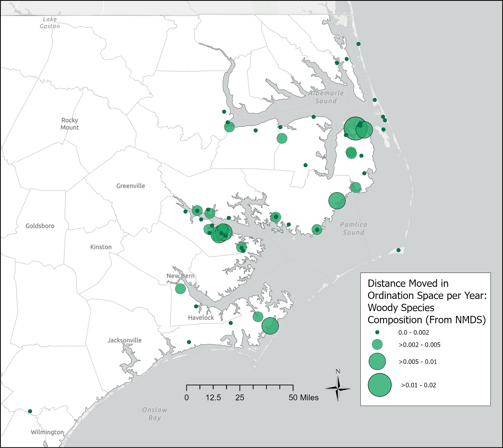Click the Kinston city label
Screen dimensions: 503x448
click(x=101, y=247)
